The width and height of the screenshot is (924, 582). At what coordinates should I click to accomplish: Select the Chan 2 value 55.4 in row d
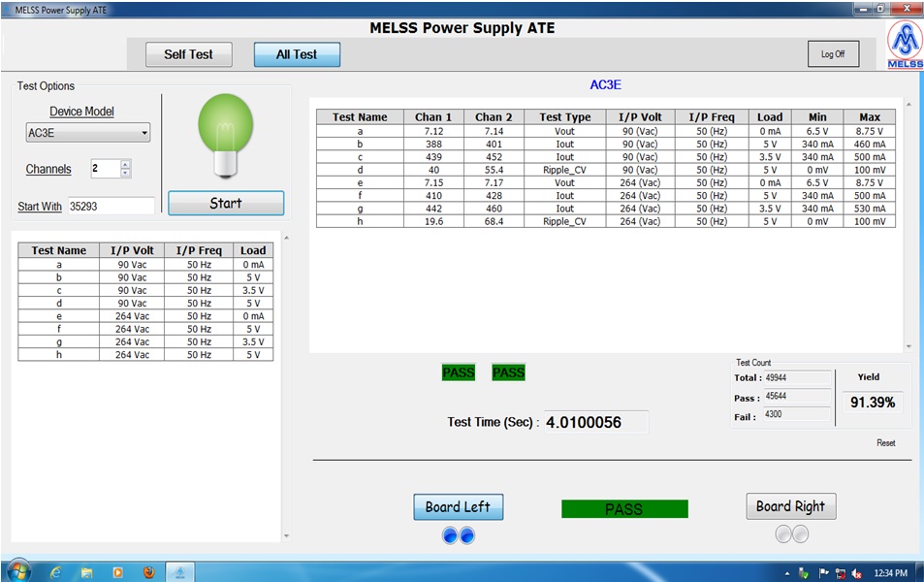[494, 170]
